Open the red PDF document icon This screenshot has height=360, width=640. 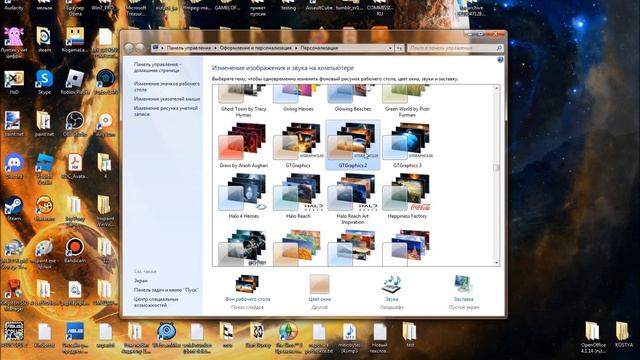[x=74, y=167]
